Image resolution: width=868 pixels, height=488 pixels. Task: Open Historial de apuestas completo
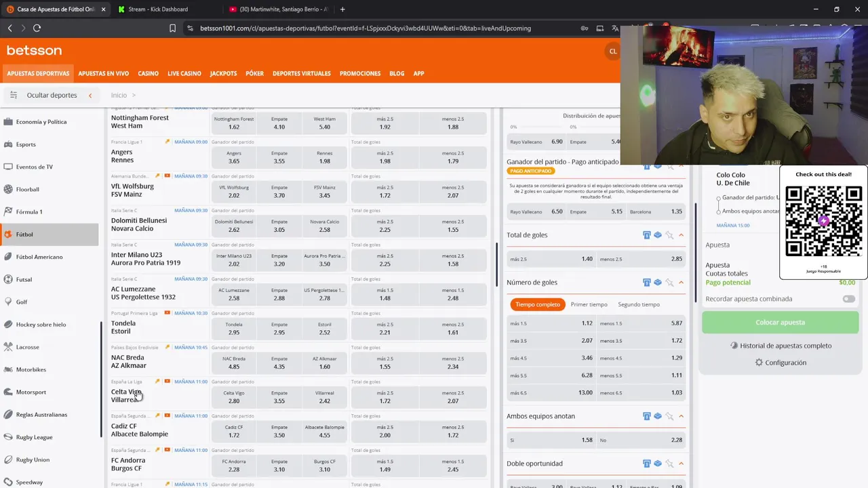pyautogui.click(x=780, y=346)
